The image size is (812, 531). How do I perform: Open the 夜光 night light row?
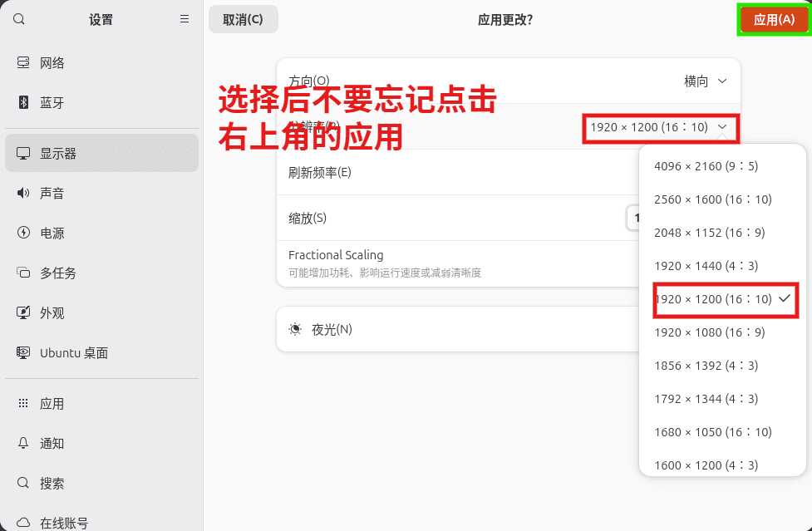click(458, 330)
